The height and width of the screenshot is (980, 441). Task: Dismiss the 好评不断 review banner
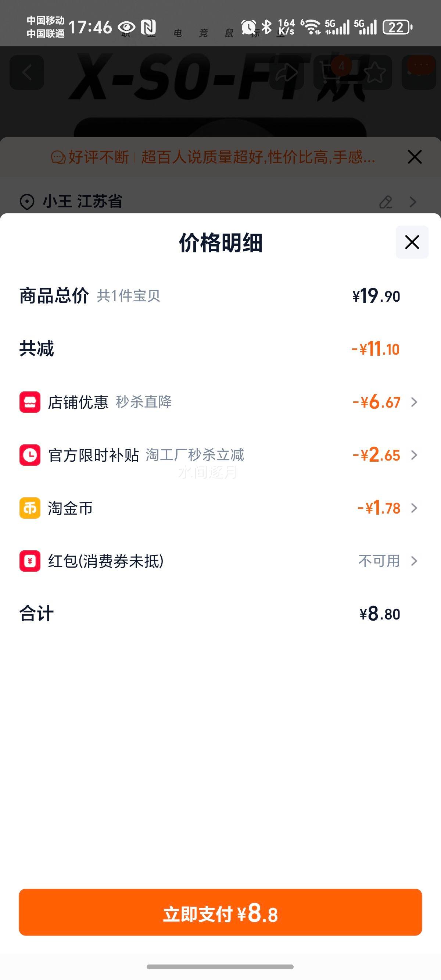click(415, 157)
